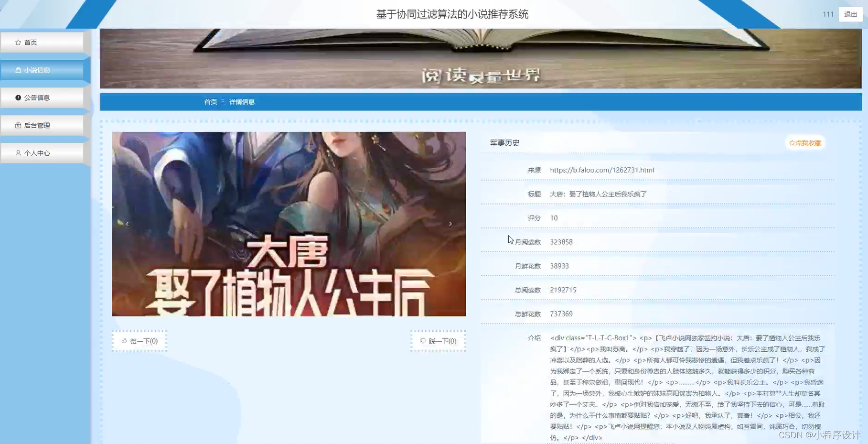
Task: Click the 赞一下(0) like button
Action: coord(139,341)
